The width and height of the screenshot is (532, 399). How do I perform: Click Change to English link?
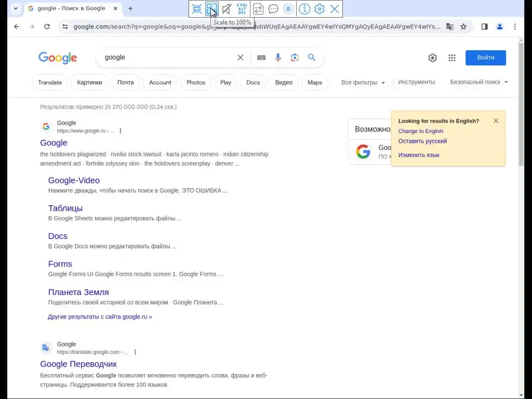421,131
